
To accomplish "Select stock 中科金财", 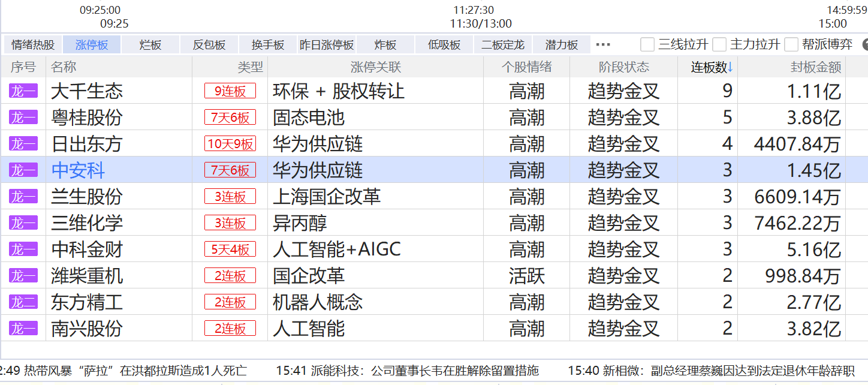I will pyautogui.click(x=87, y=249).
